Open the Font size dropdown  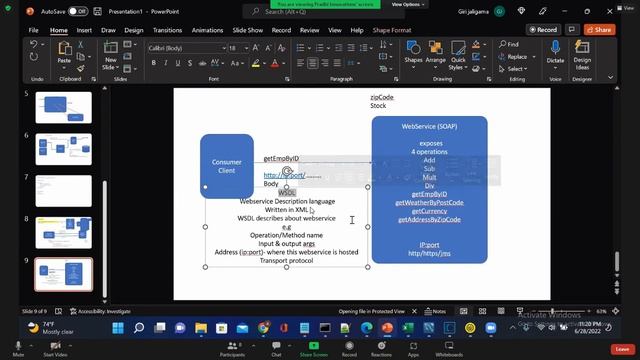[246, 48]
